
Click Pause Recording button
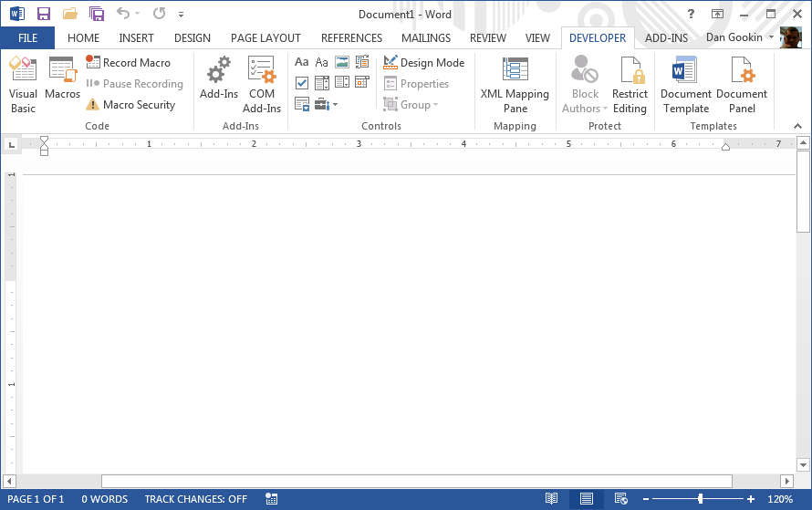pos(135,84)
